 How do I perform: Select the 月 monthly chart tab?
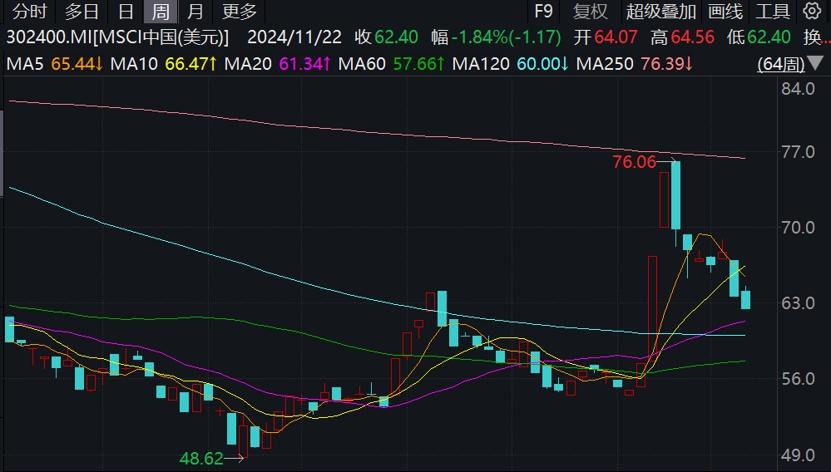[195, 11]
